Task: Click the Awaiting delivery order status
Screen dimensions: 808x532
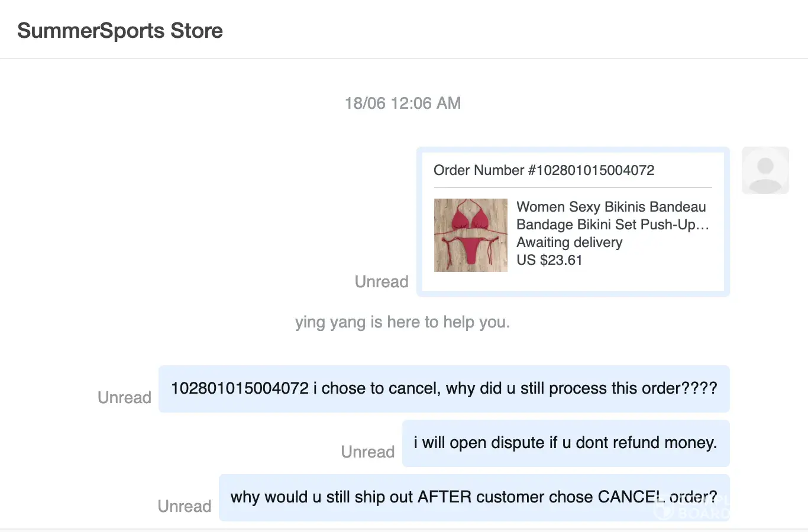Action: 569,242
